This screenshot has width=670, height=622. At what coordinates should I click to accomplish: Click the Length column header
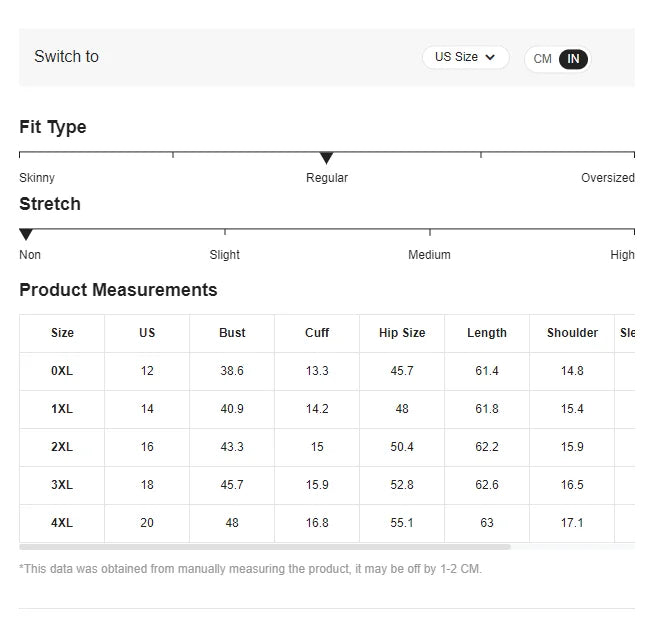point(487,333)
